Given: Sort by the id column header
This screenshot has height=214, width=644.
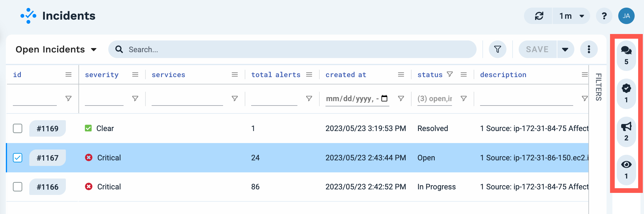Looking at the screenshot, I should click(x=17, y=75).
